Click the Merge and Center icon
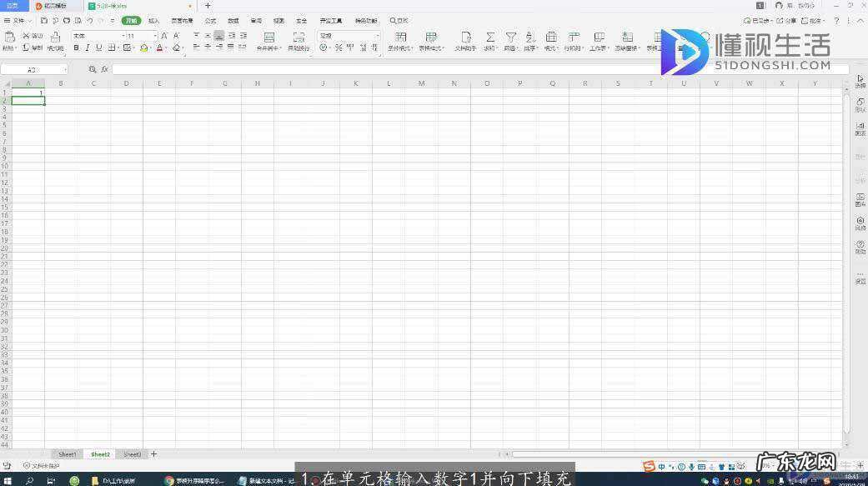 [269, 38]
